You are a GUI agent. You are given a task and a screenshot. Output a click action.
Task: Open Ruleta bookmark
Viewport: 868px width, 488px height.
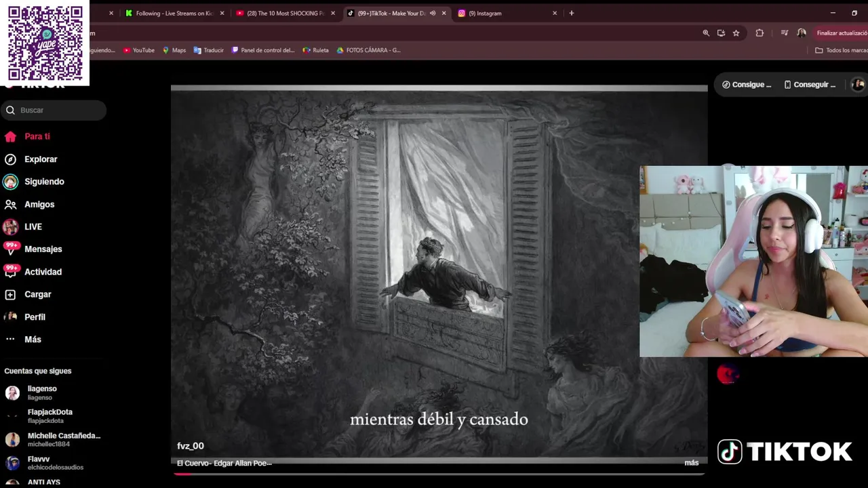[x=316, y=50]
